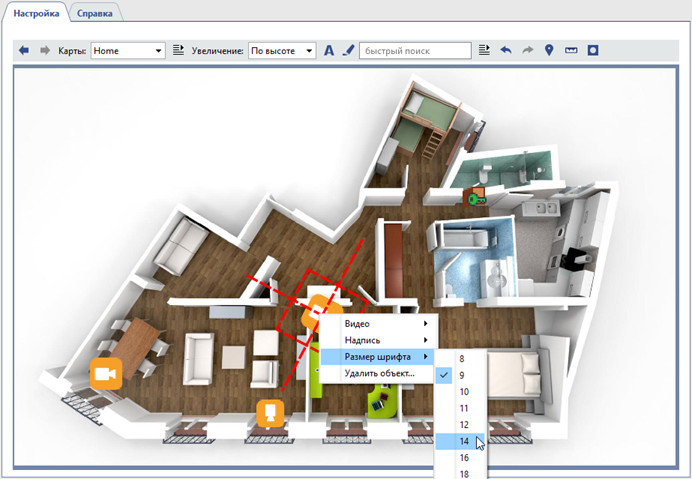Viewport: 692px width, 479px height.
Task: Click 'Удалить объект...' in the context menu
Action: 379,374
